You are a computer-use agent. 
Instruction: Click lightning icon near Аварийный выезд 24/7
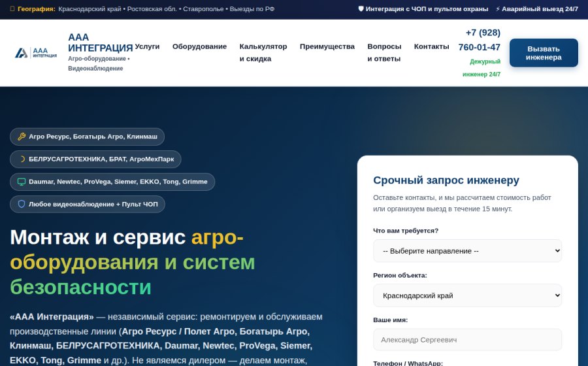[x=498, y=8]
